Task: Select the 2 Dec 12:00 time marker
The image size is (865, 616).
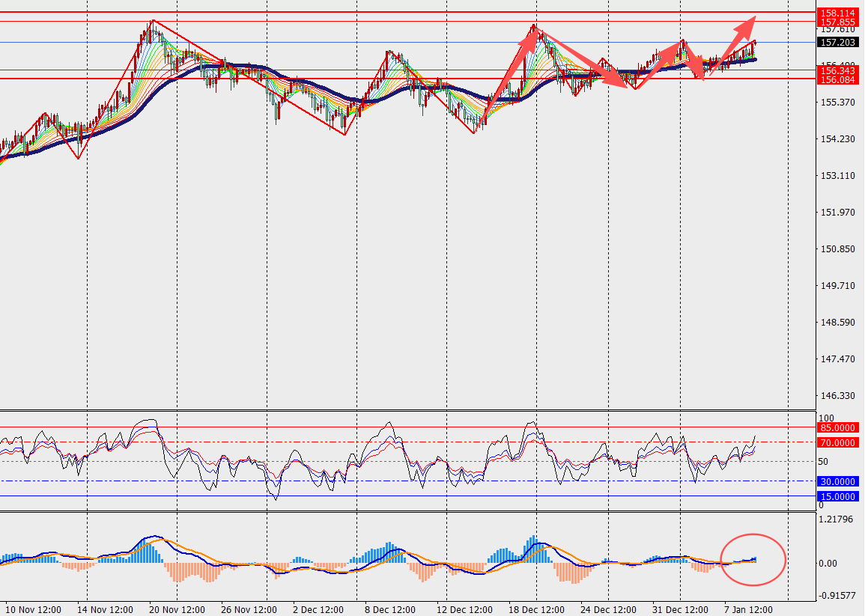Action: point(317,609)
